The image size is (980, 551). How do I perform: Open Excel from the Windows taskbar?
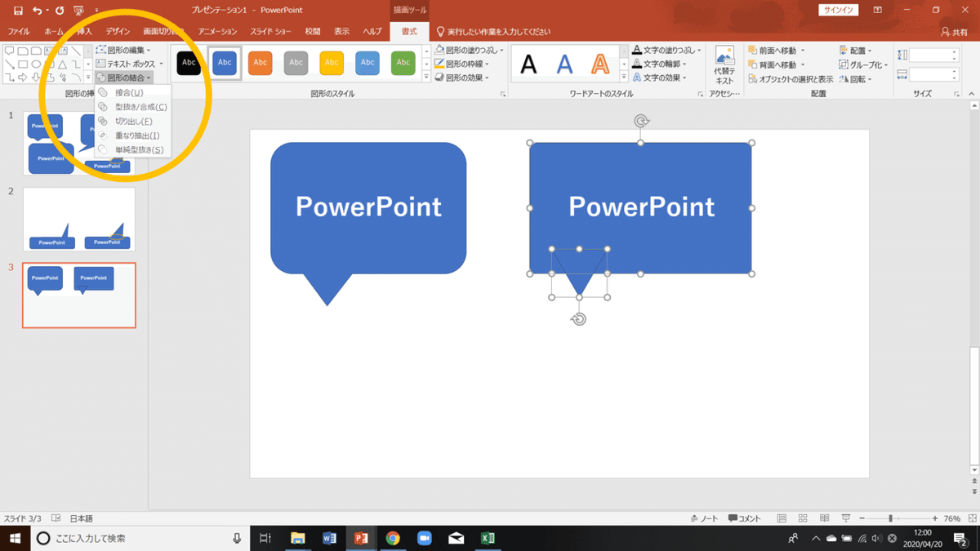[488, 538]
